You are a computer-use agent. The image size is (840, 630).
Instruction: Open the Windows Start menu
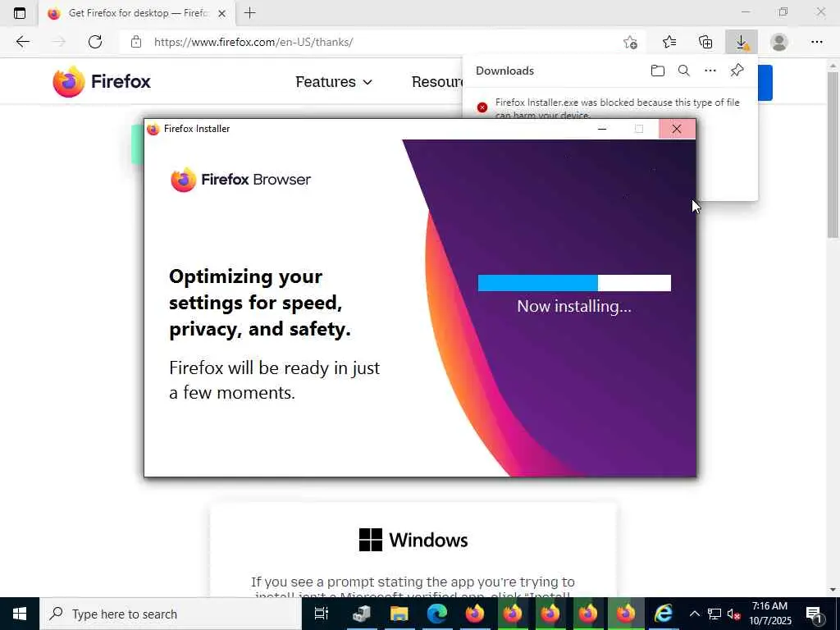[x=20, y=614]
